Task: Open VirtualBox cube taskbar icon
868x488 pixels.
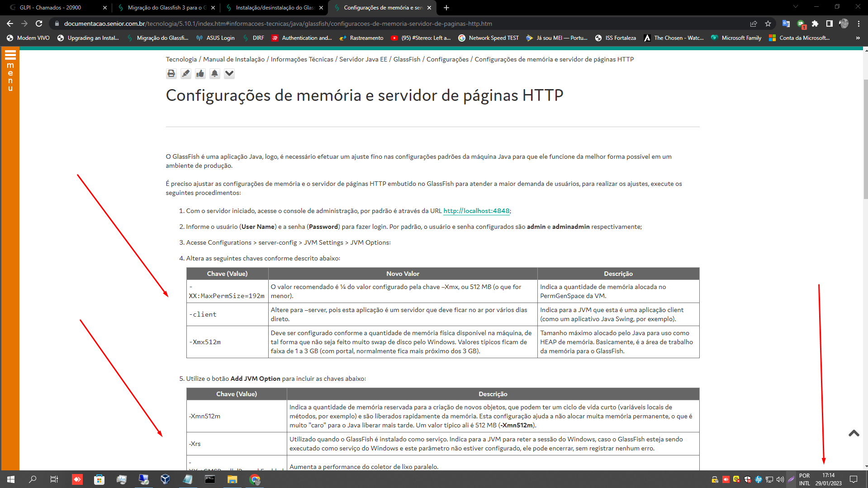Action: pos(165,479)
